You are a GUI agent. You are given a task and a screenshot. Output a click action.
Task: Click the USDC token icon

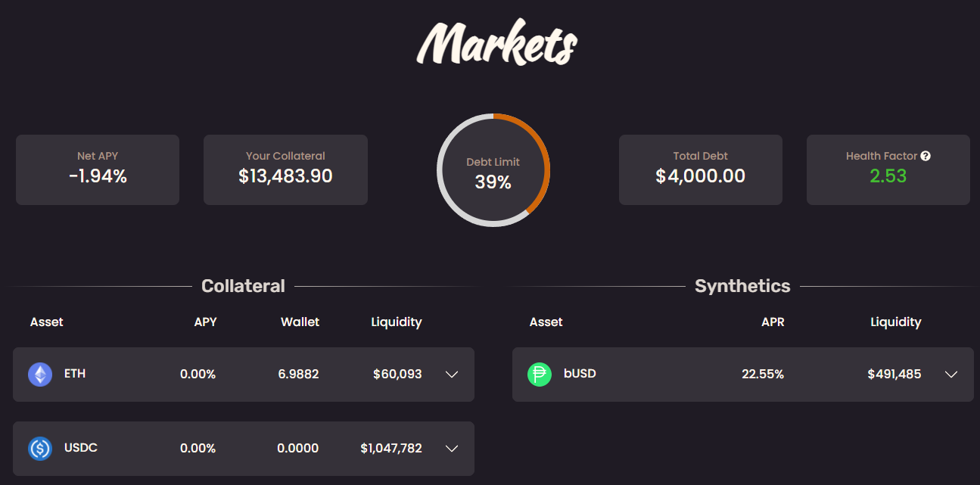pos(40,449)
